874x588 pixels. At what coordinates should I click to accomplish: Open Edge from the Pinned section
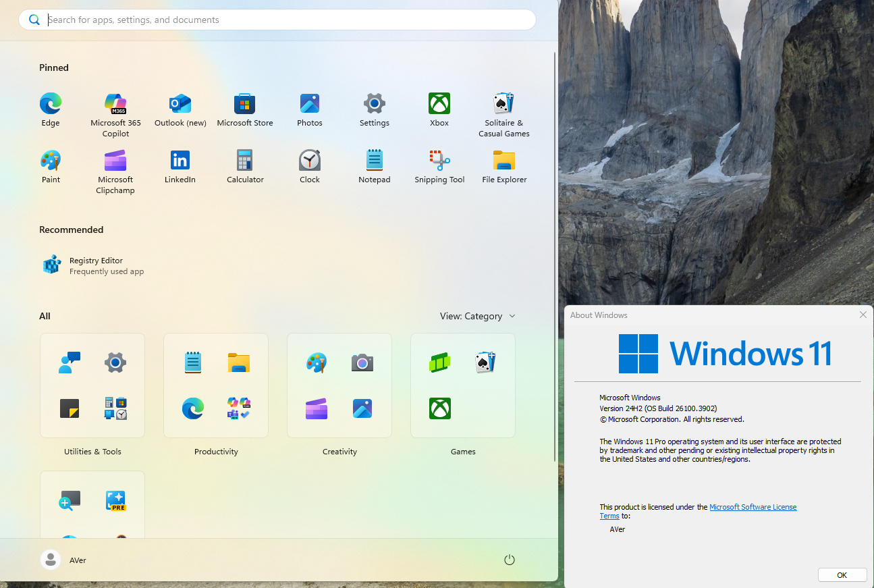pyautogui.click(x=51, y=110)
